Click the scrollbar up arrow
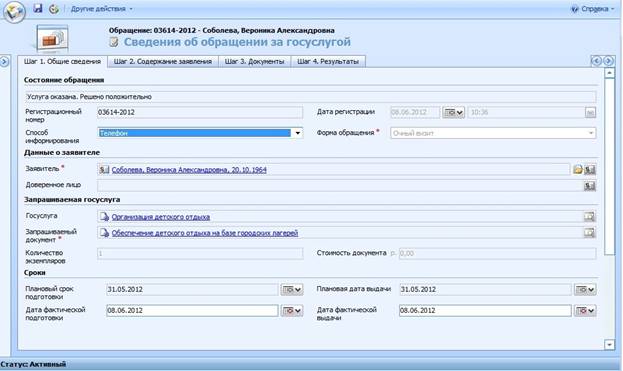The height and width of the screenshot is (371, 623). (x=609, y=73)
